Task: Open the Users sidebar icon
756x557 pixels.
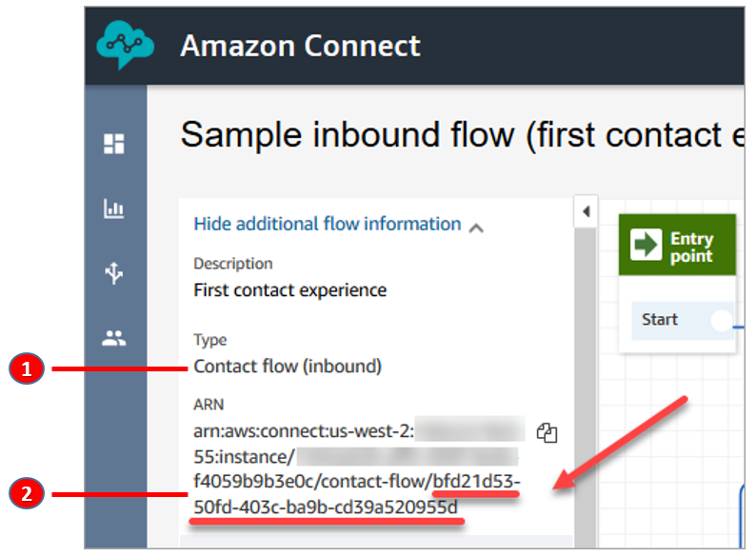Action: 114,337
